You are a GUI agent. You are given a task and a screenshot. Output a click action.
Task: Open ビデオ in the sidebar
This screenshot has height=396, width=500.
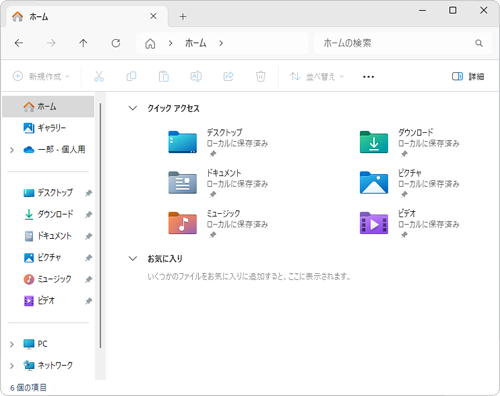(39, 301)
